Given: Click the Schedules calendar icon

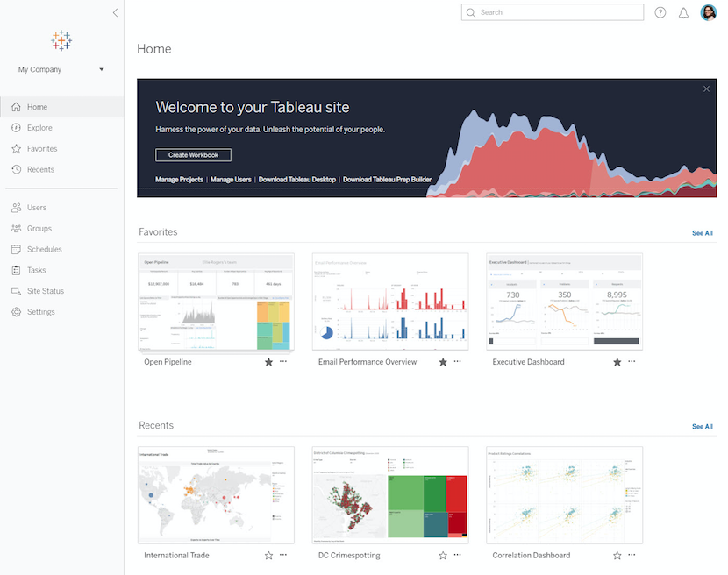Looking at the screenshot, I should click(x=17, y=249).
